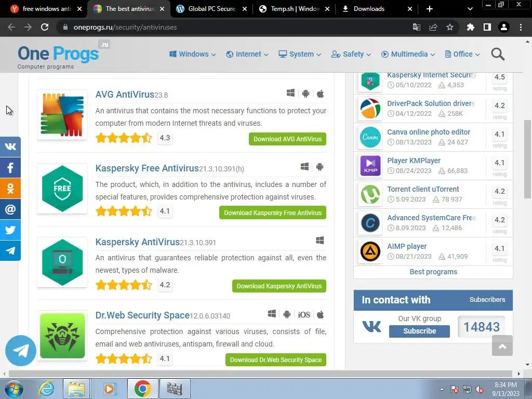Click AIMP player icon in sidebar
This screenshot has height=399, width=532.
(x=370, y=251)
